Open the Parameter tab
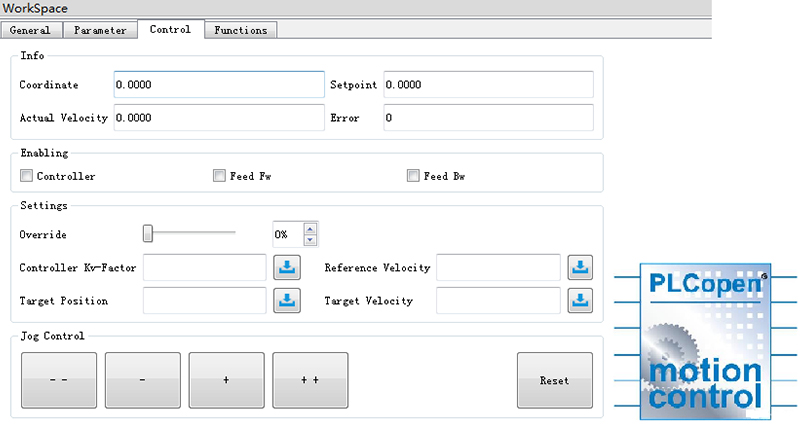This screenshot has height=434, width=800. click(x=100, y=30)
